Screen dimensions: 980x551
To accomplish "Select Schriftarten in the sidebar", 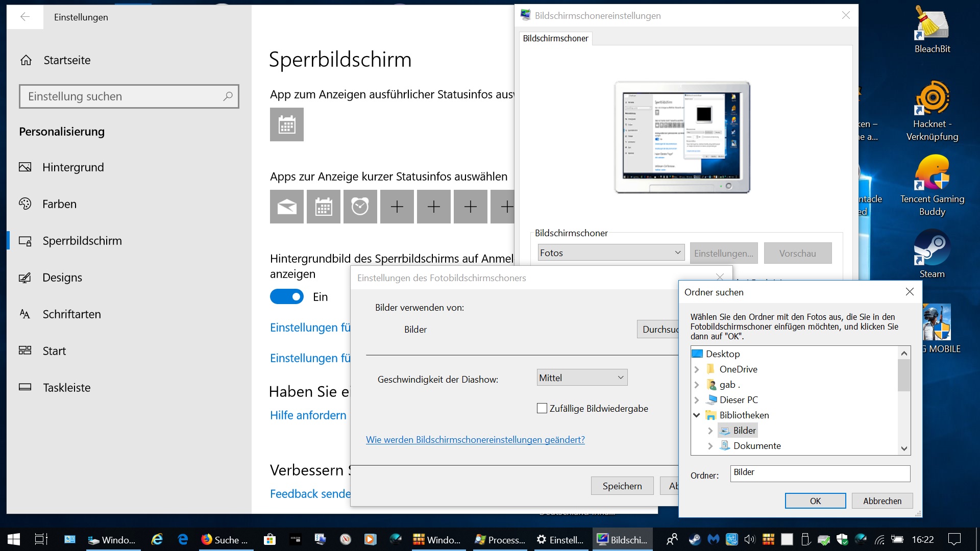I will (71, 314).
